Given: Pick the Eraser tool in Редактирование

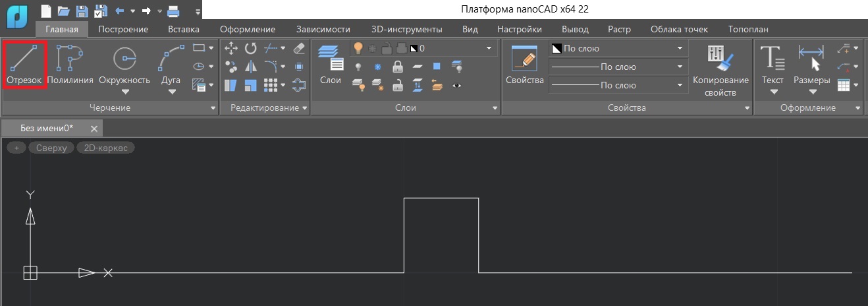Looking at the screenshot, I should coord(299,48).
